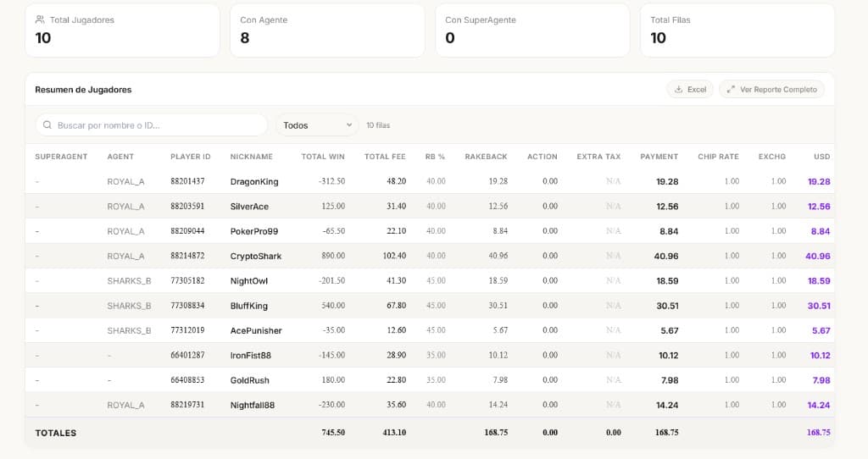868x459 pixels.
Task: Click the expand icon on Ver Reporte Completo
Action: click(x=731, y=90)
